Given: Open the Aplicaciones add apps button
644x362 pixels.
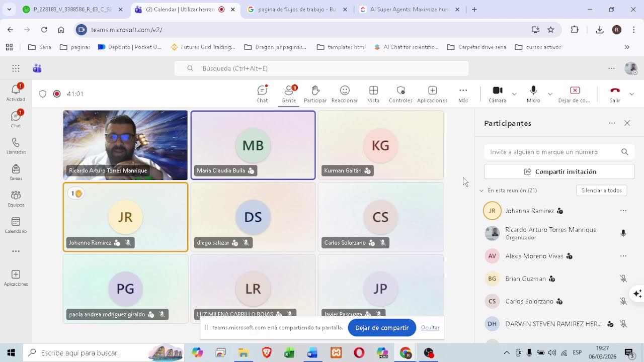Looking at the screenshot, I should (x=432, y=94).
